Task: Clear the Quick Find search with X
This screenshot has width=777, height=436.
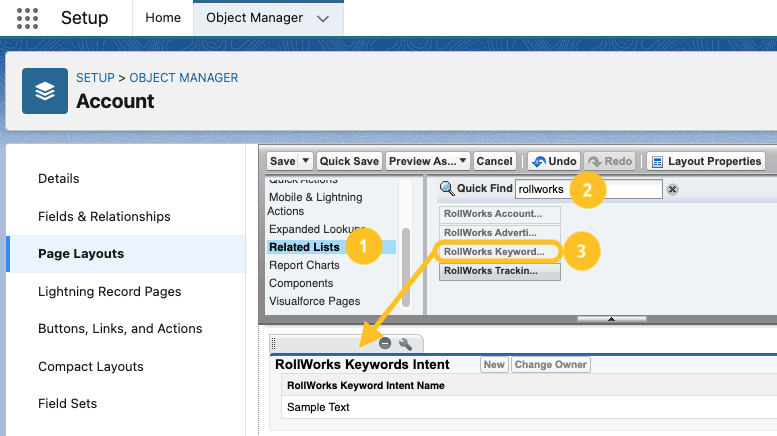Action: point(672,189)
